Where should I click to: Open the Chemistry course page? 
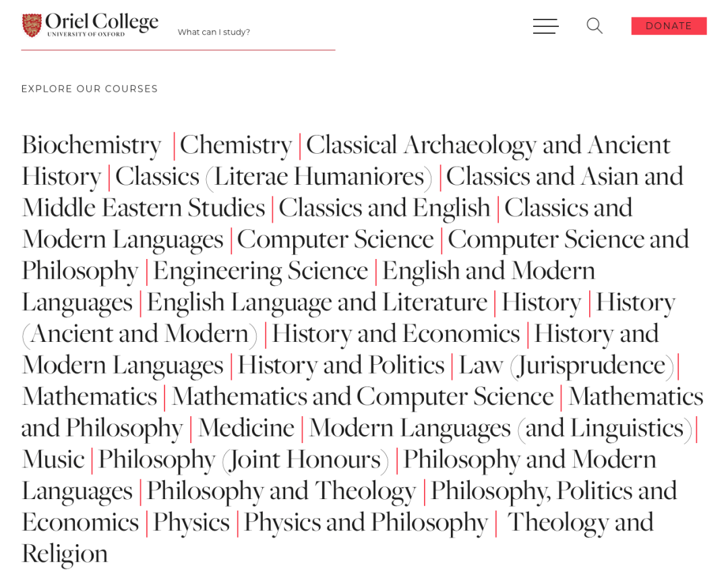[235, 144]
